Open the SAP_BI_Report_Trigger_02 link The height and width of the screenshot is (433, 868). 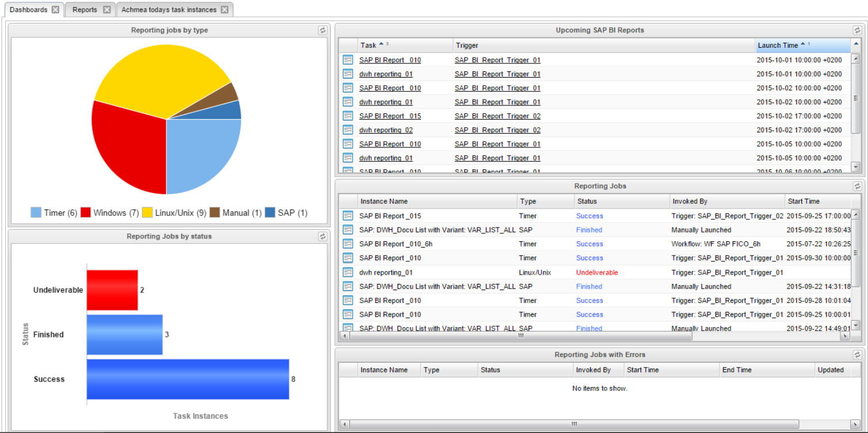tap(496, 116)
